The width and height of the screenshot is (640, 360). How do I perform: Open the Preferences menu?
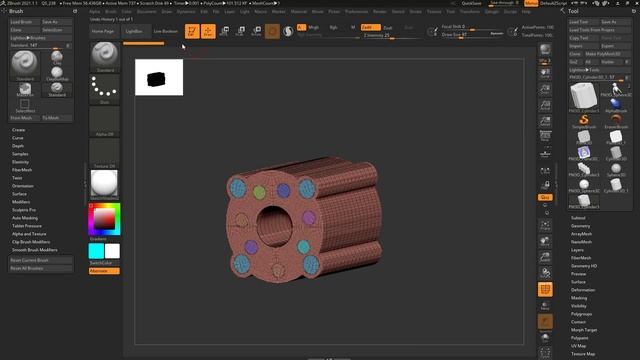tap(356, 11)
